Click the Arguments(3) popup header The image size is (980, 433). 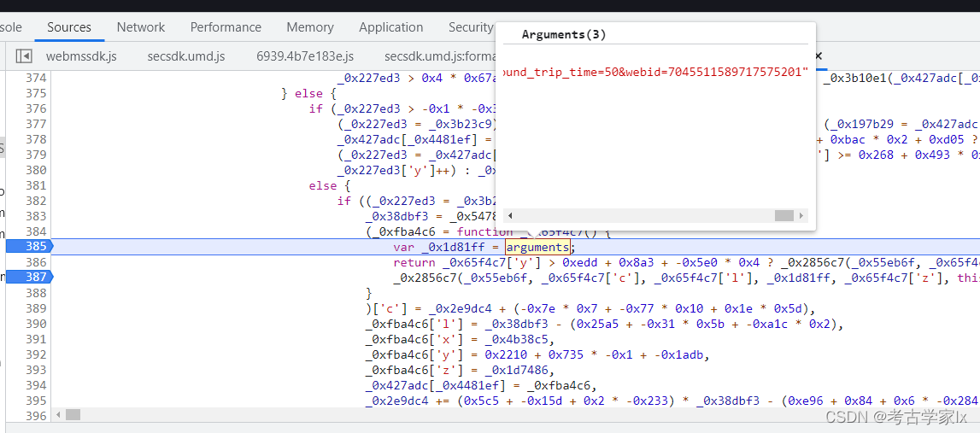564,34
